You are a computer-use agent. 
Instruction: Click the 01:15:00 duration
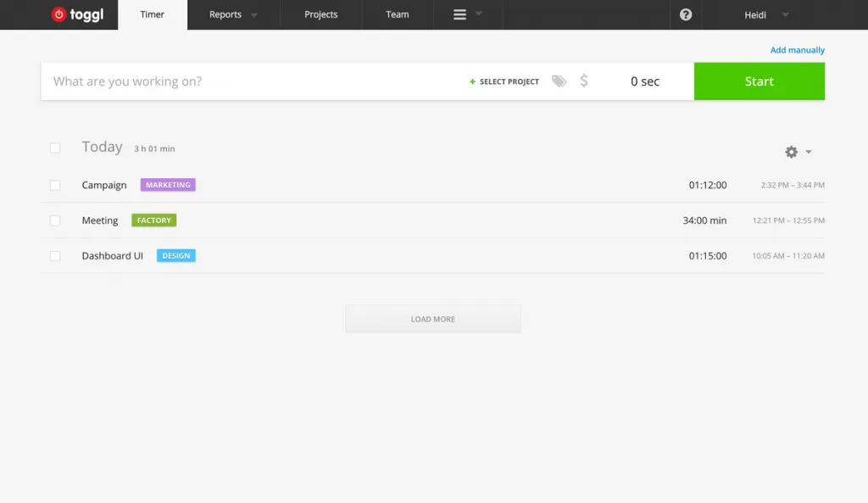tap(708, 256)
